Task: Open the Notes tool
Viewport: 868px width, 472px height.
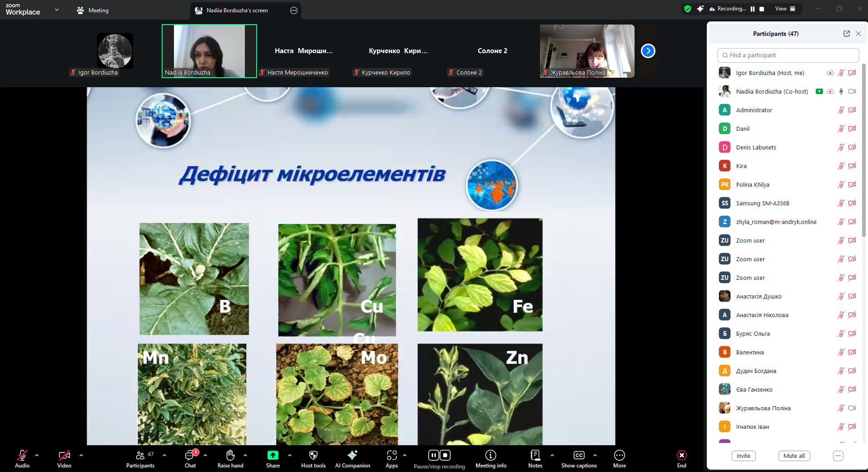Action: 535,458
